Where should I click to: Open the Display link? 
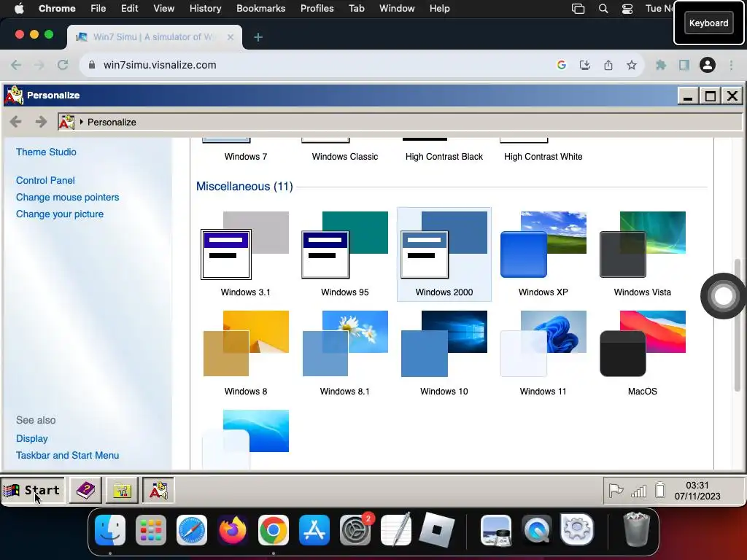coord(32,438)
